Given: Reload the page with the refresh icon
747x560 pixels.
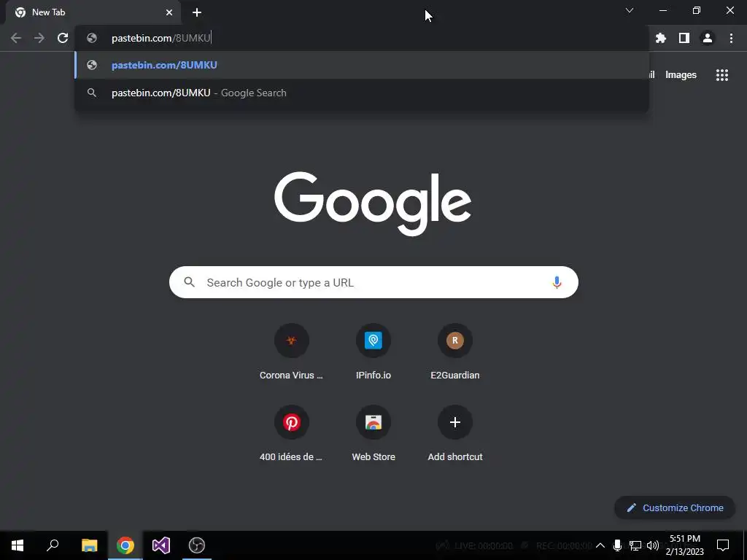Looking at the screenshot, I should (63, 38).
